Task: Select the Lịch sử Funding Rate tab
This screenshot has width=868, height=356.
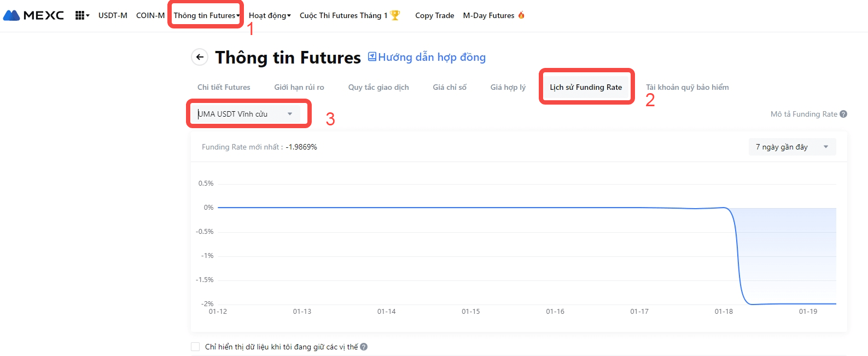Action: tap(586, 87)
